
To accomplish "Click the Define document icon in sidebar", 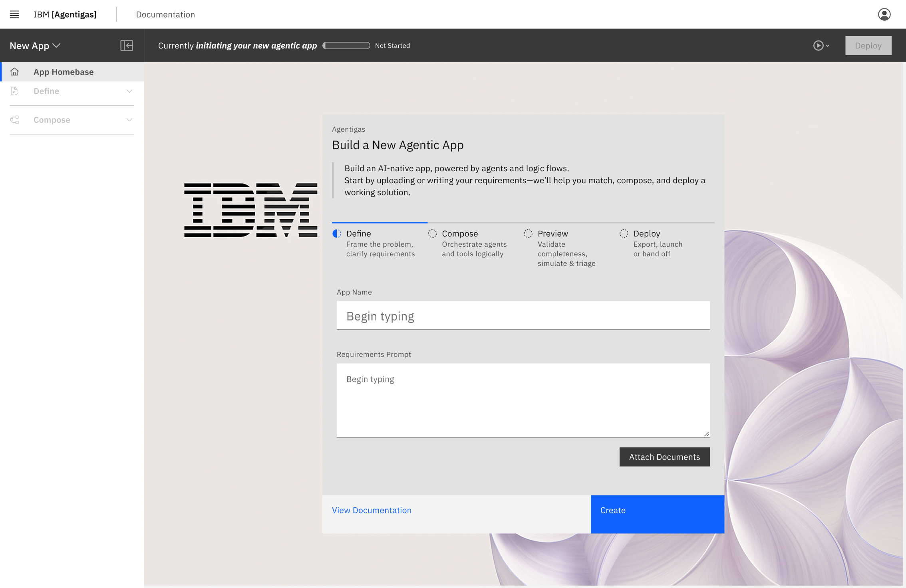I will [x=15, y=91].
